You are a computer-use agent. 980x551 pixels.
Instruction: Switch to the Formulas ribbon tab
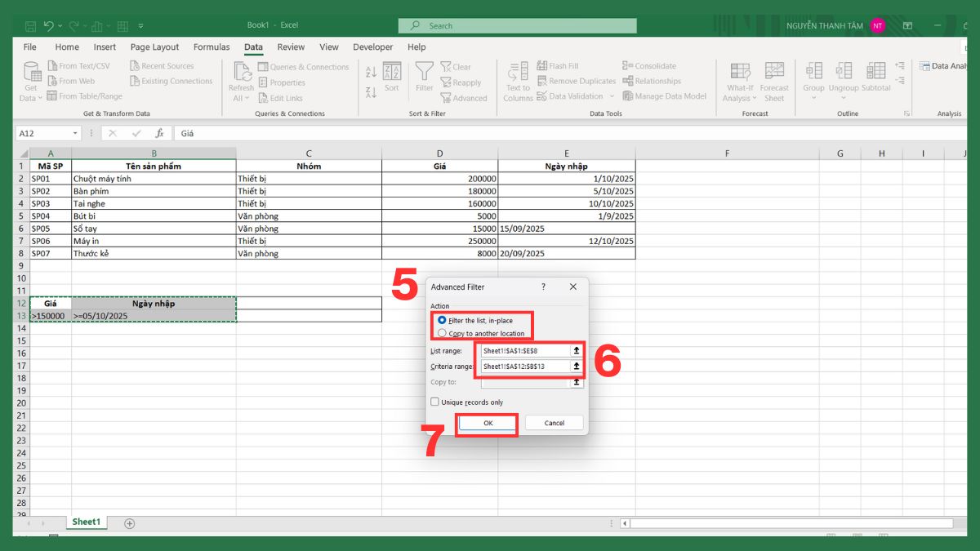pos(212,47)
